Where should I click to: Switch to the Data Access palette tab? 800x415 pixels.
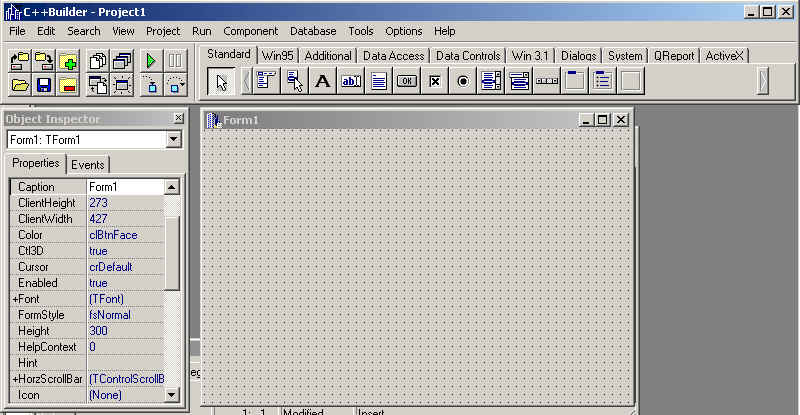(x=393, y=56)
